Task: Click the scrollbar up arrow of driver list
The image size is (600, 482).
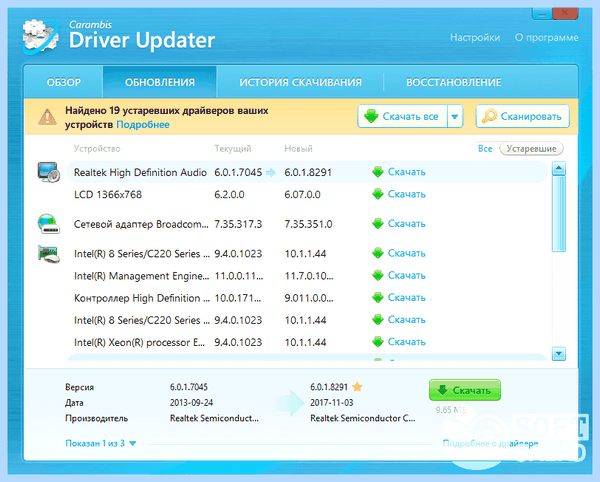Action: pyautogui.click(x=559, y=168)
